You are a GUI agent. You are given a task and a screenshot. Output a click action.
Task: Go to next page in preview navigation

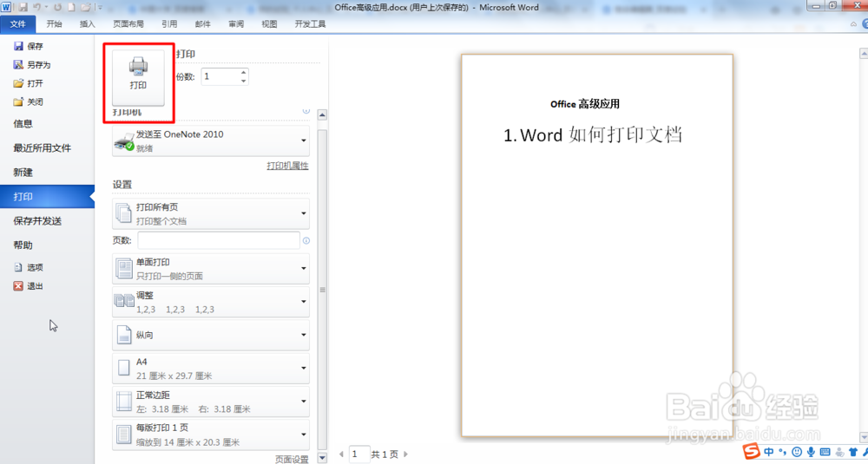click(x=405, y=454)
